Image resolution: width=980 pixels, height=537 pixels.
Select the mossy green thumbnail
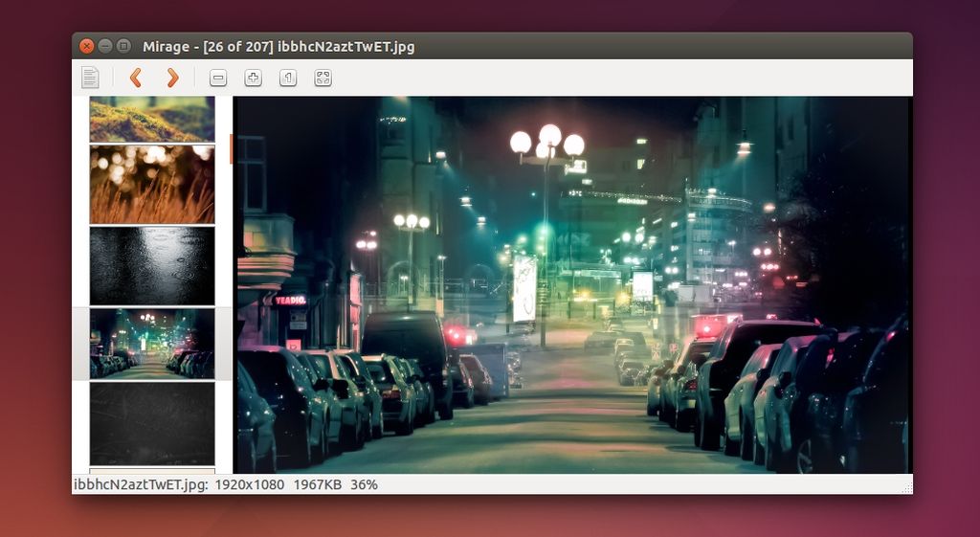[x=152, y=118]
